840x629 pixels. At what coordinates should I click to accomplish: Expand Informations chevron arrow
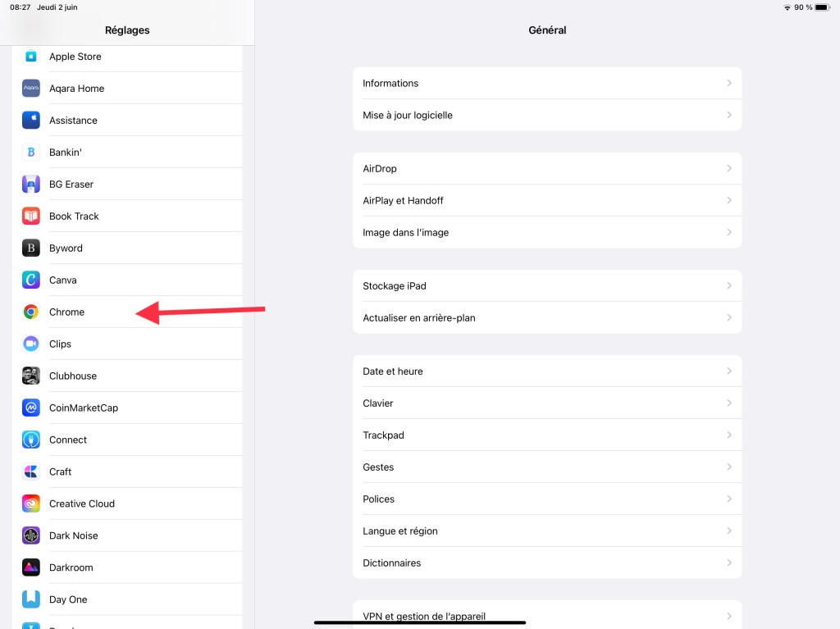[728, 83]
